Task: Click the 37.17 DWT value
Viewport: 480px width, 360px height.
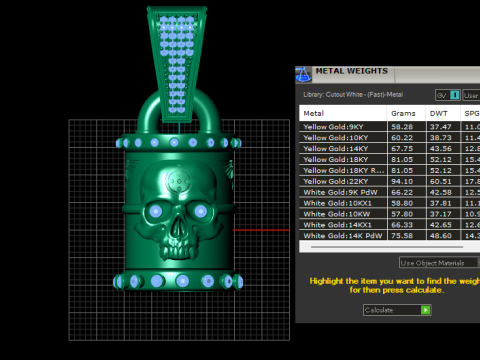Action: tap(440, 214)
